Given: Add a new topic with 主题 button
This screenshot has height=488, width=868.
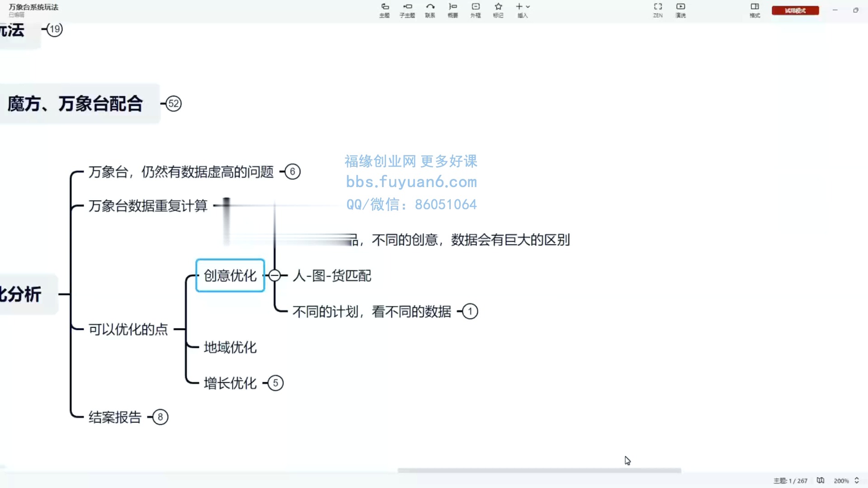Looking at the screenshot, I should tap(384, 10).
